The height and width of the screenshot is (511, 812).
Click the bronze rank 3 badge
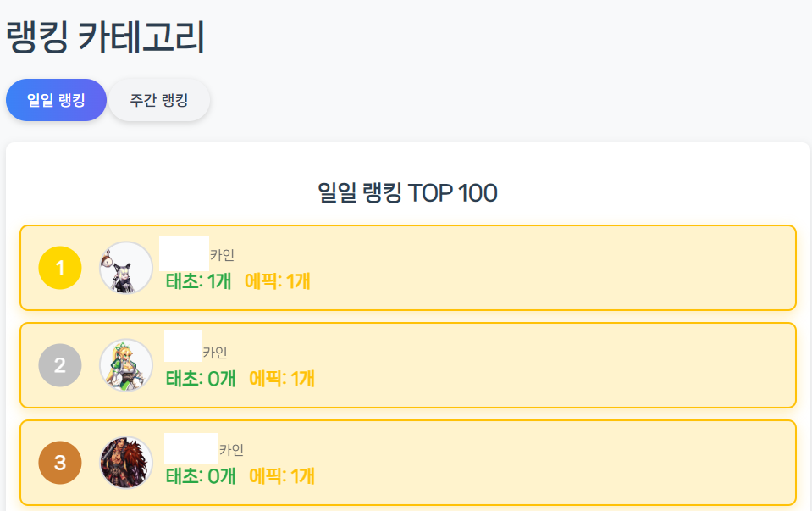pyautogui.click(x=60, y=463)
